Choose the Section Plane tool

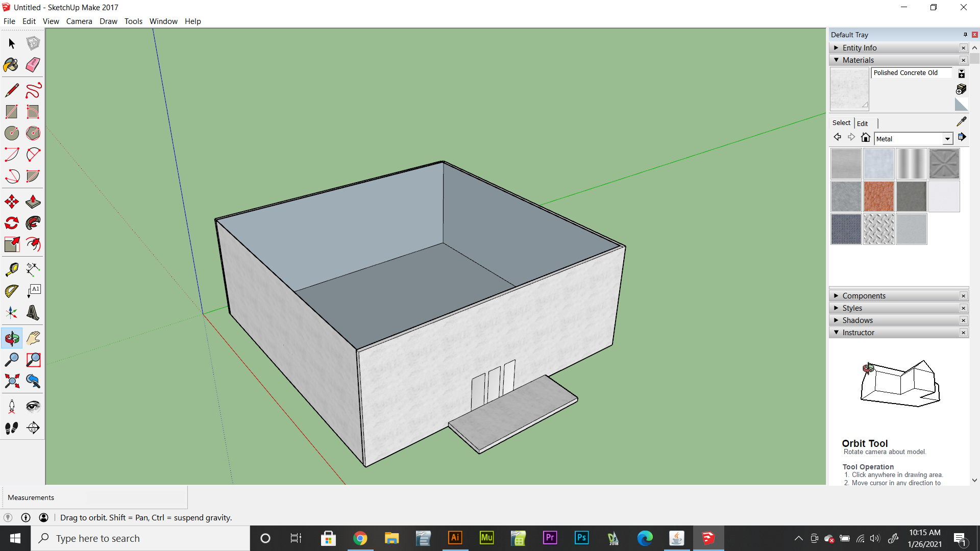click(33, 428)
